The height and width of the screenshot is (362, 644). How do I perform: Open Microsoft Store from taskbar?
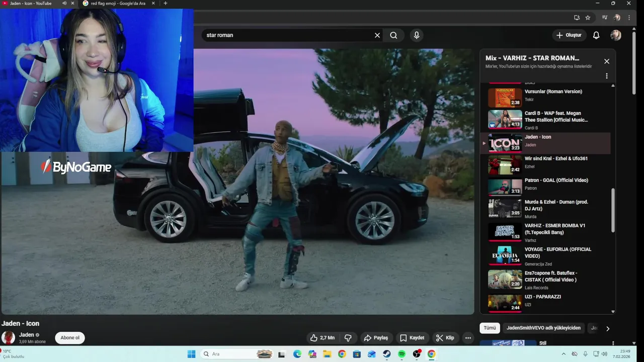pos(357,354)
